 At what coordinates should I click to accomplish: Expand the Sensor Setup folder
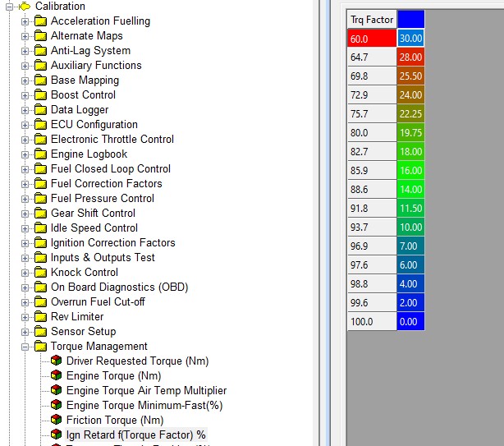[x=25, y=332]
